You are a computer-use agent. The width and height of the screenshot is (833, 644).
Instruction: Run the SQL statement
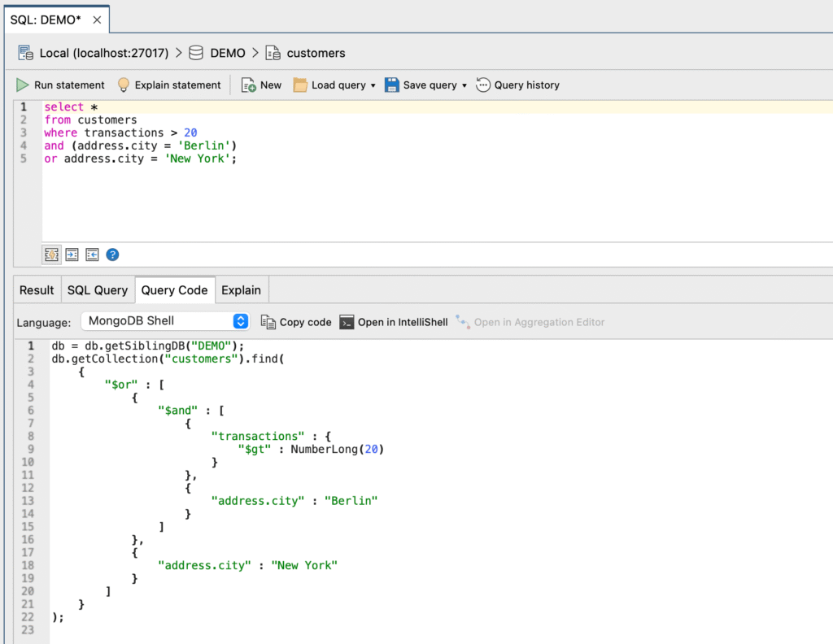[60, 85]
